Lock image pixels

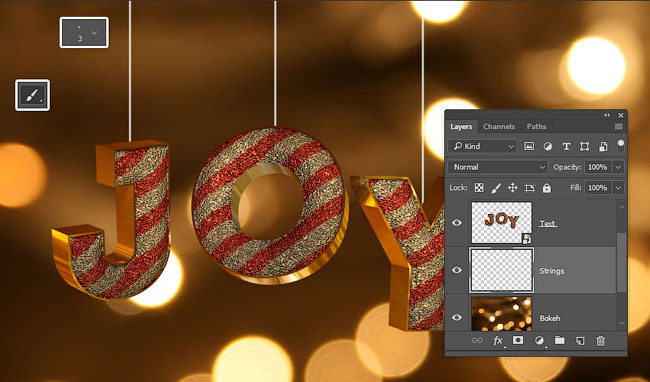tap(496, 188)
